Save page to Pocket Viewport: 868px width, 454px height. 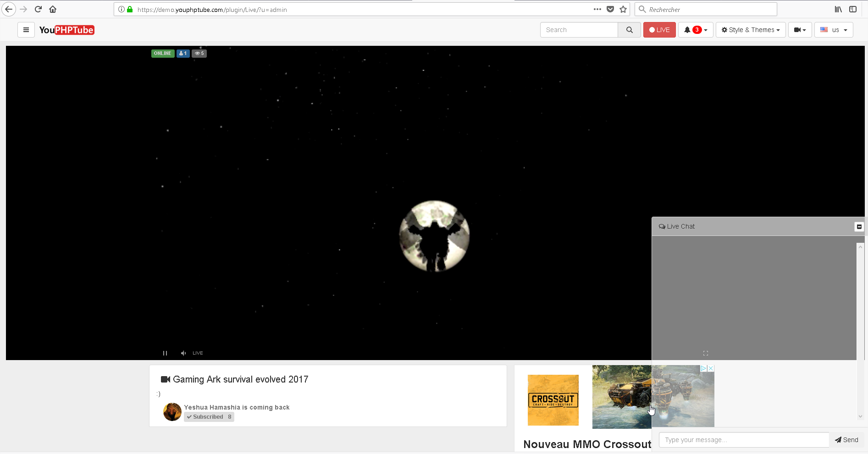click(610, 9)
